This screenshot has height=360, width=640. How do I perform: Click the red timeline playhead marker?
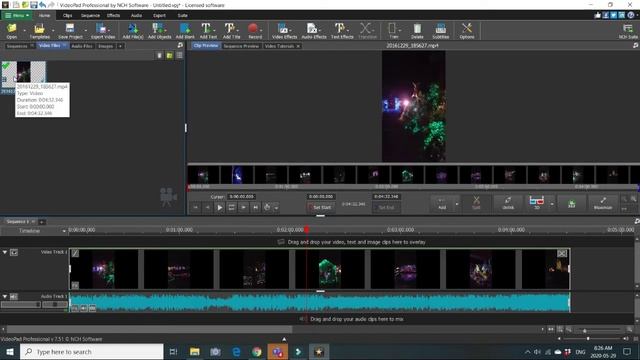point(307,230)
